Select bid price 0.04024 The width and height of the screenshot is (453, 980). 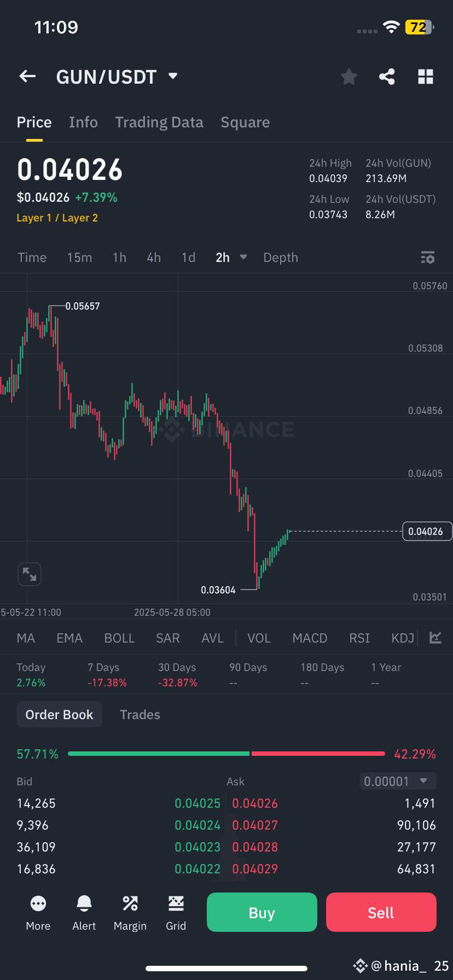(198, 825)
